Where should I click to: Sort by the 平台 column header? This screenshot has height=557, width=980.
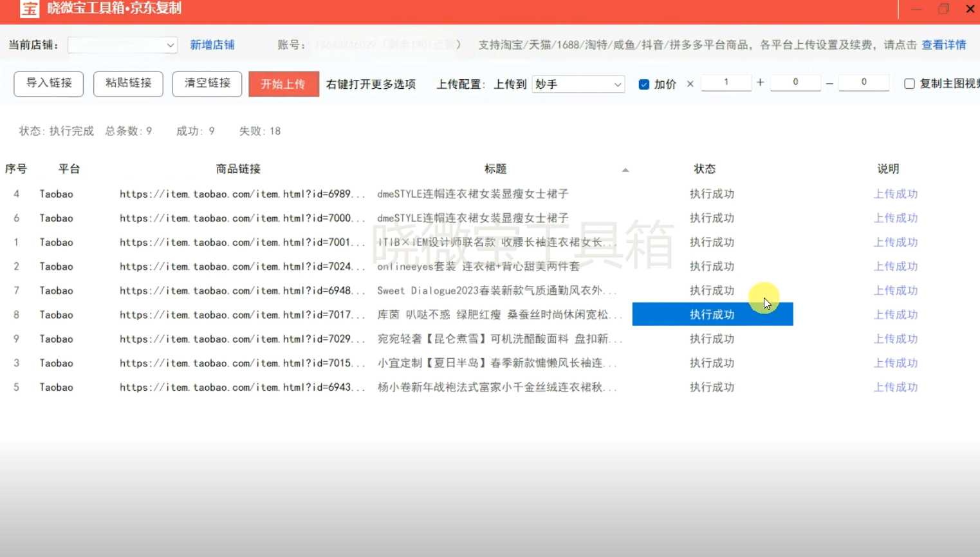(69, 169)
